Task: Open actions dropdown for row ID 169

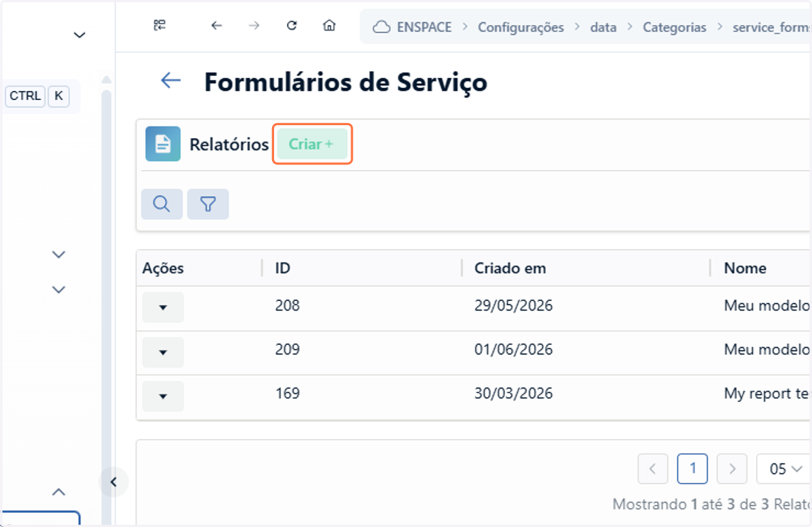Action: tap(163, 396)
